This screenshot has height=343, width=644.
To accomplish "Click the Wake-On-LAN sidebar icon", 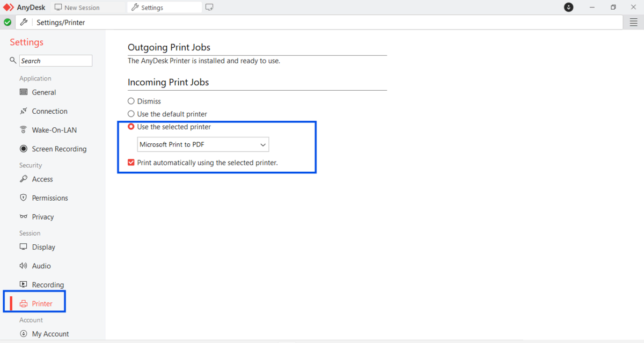I will (23, 130).
